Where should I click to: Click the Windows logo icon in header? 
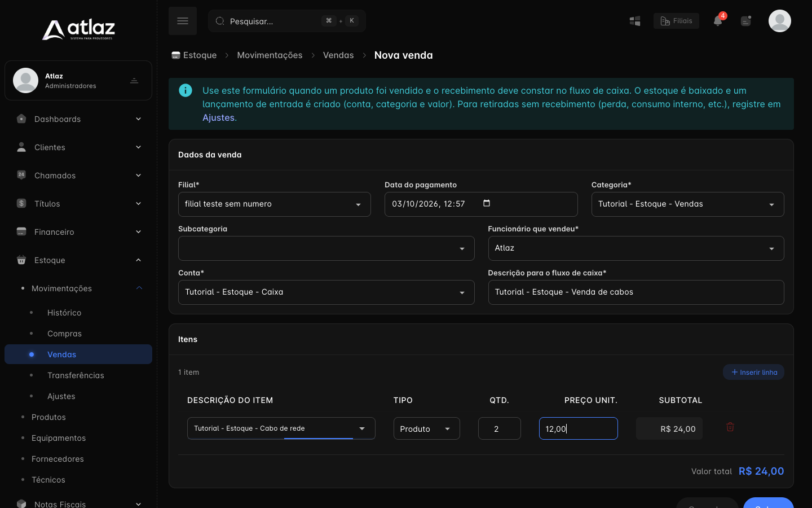tap(635, 21)
